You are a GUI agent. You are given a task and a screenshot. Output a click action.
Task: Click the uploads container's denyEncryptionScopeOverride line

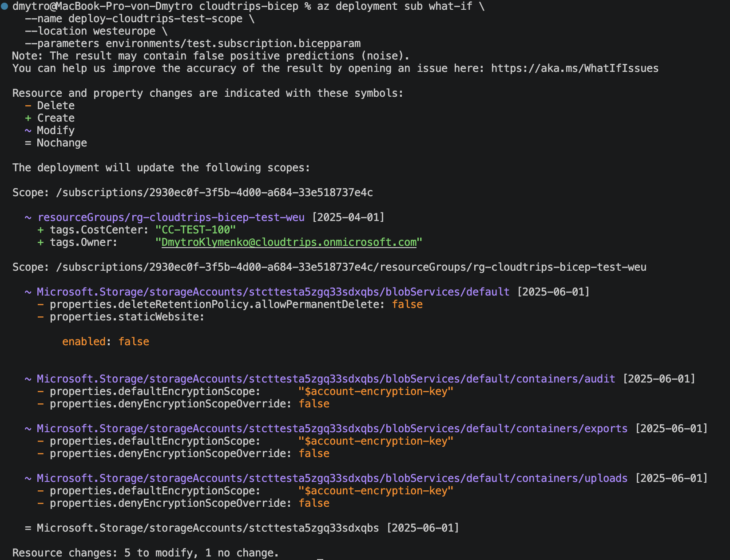click(183, 503)
